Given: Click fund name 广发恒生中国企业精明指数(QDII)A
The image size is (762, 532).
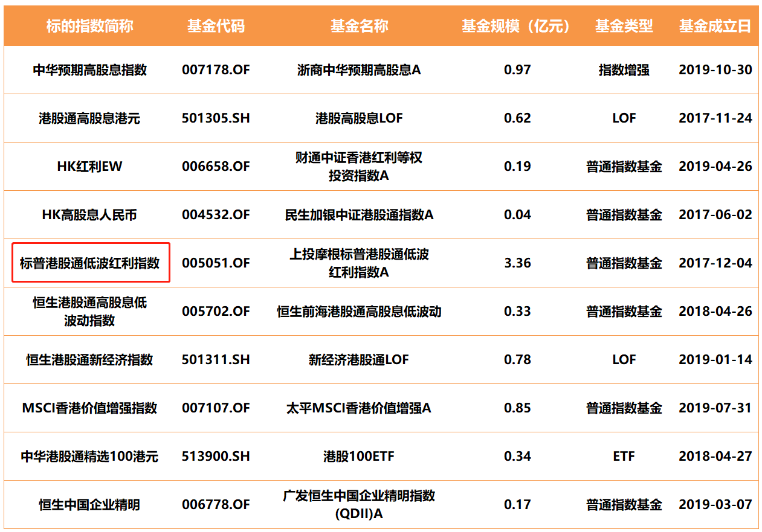Looking at the screenshot, I should 359,505.
